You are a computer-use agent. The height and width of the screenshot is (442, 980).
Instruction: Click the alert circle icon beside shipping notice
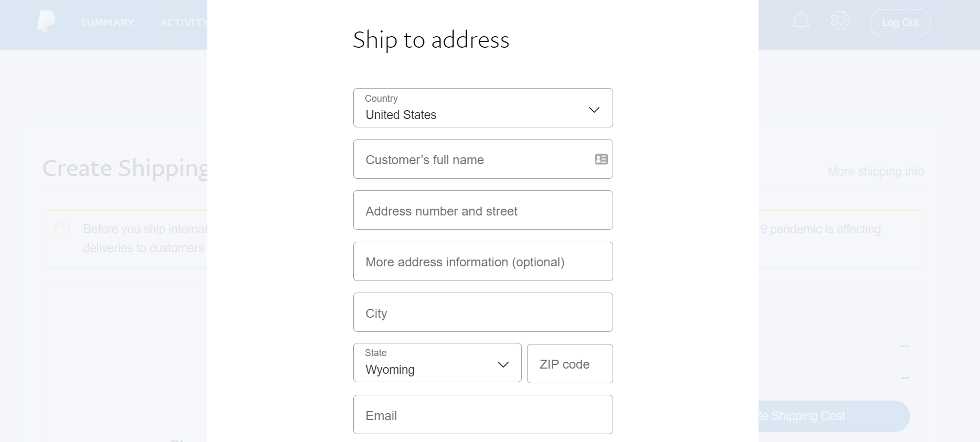click(62, 230)
